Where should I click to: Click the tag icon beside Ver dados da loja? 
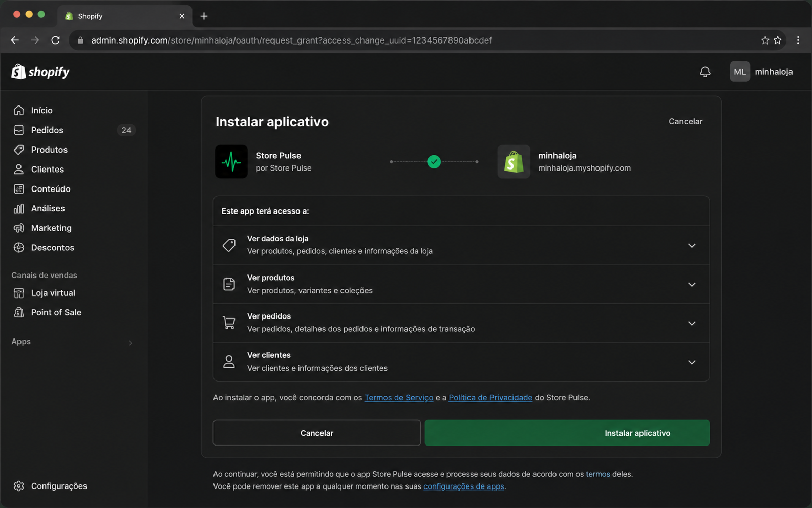229,245
